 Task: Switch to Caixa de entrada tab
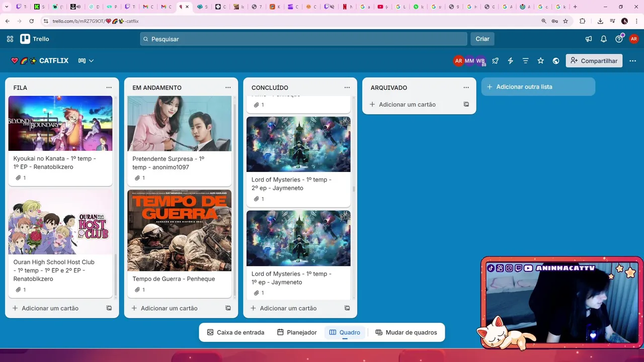235,332
